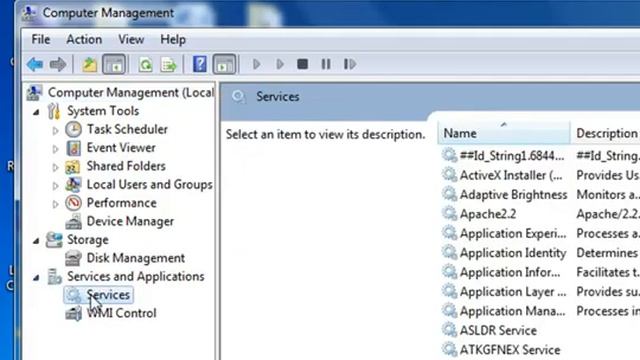Select the Apache2.2 service
Screen dimensions: 640x360
(488, 214)
